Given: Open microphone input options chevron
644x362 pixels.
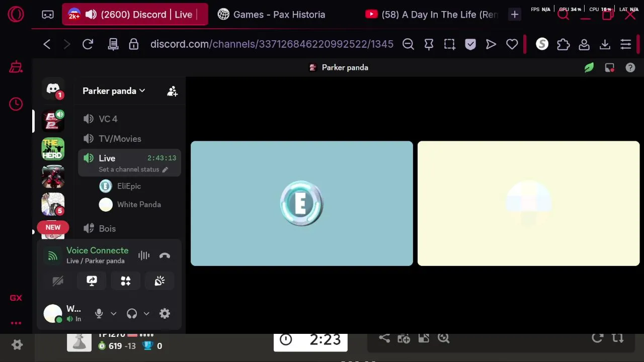Looking at the screenshot, I should click(114, 314).
